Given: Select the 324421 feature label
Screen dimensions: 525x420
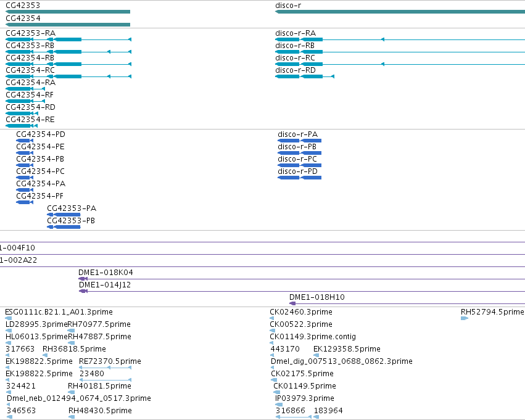Looking at the screenshot, I should point(21,387).
